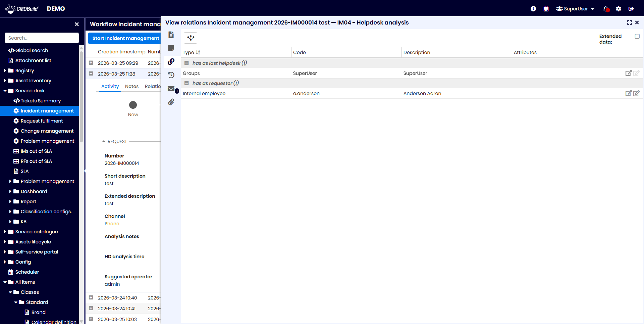Click Start Incident management button

coord(125,38)
